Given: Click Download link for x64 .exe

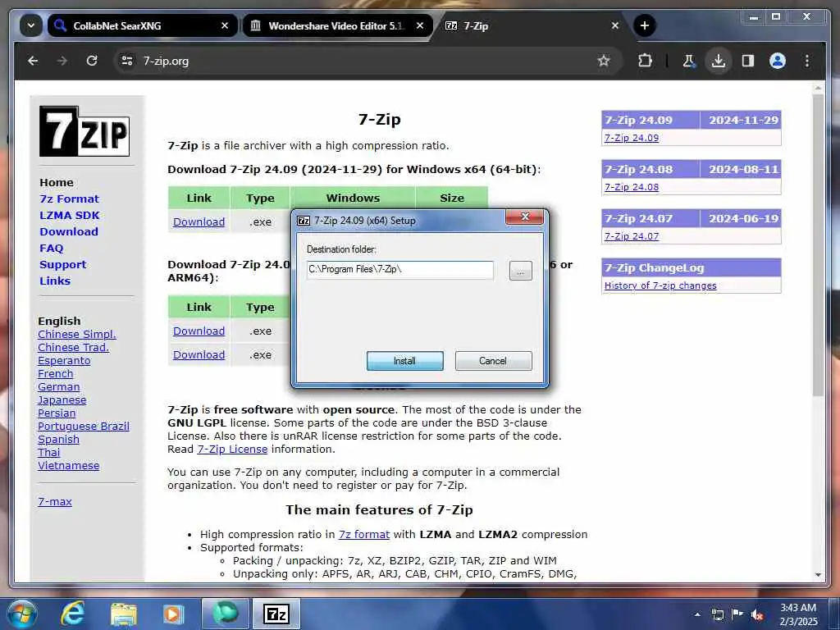Looking at the screenshot, I should point(199,221).
